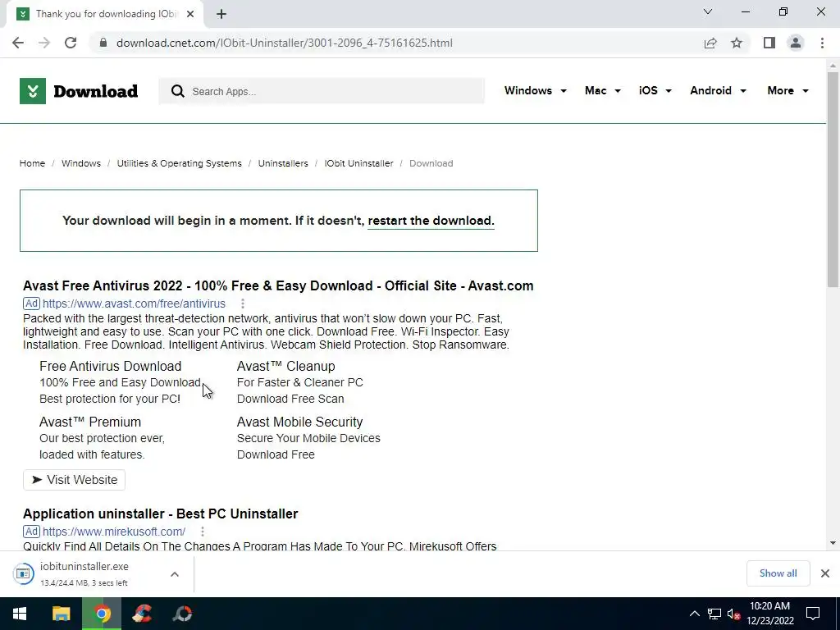Open the Avast Free Antivirus 2022 ad headline
This screenshot has height=630, width=840.
coord(278,286)
